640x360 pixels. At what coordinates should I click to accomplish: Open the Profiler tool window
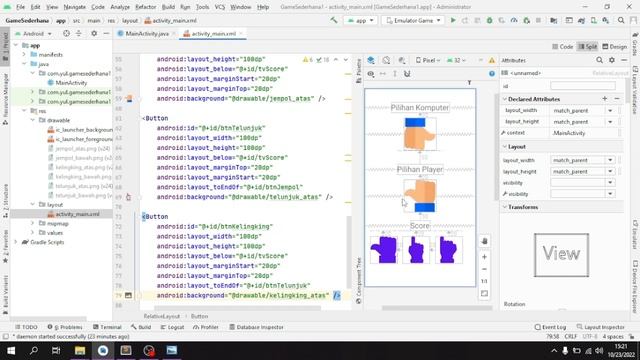(x=206, y=327)
